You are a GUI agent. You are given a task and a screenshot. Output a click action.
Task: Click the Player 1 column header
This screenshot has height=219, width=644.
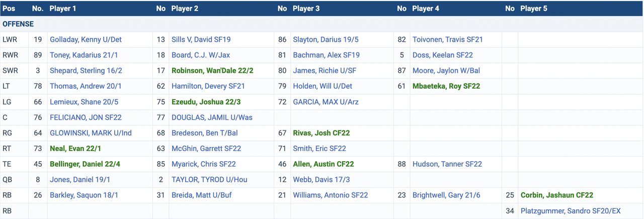point(63,9)
